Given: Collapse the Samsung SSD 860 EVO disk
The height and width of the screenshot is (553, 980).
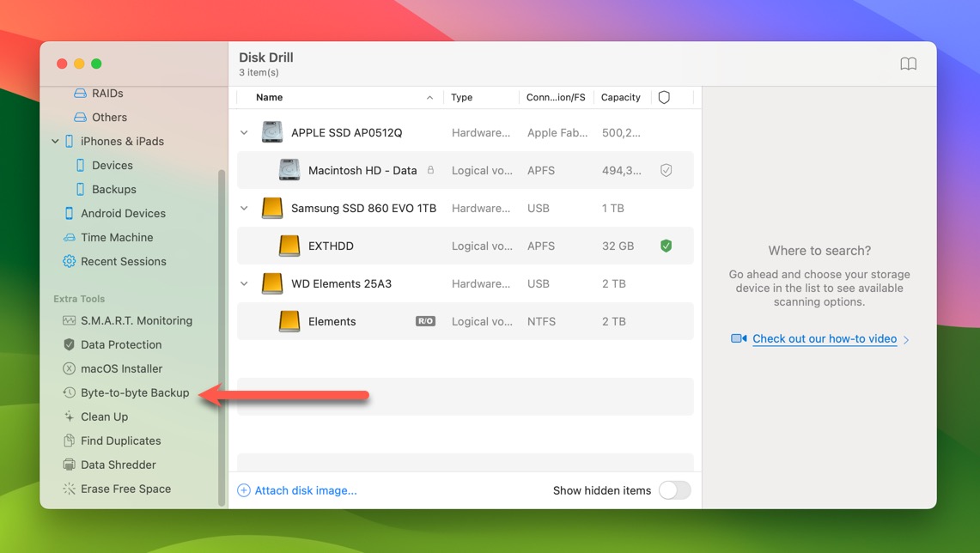Looking at the screenshot, I should click(x=245, y=208).
